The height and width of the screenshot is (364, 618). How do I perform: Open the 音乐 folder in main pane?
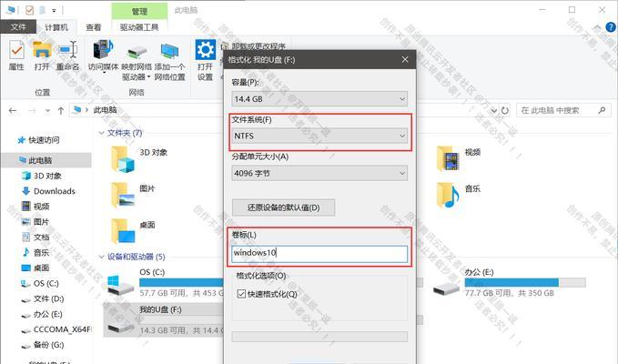tap(448, 195)
